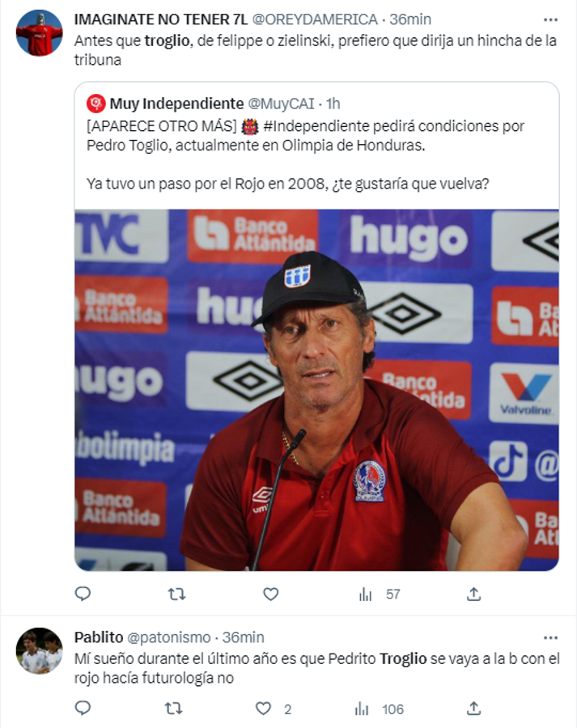The height and width of the screenshot is (728, 577).
Task: Open more options menu on Pablito's tweet
Action: (550, 637)
